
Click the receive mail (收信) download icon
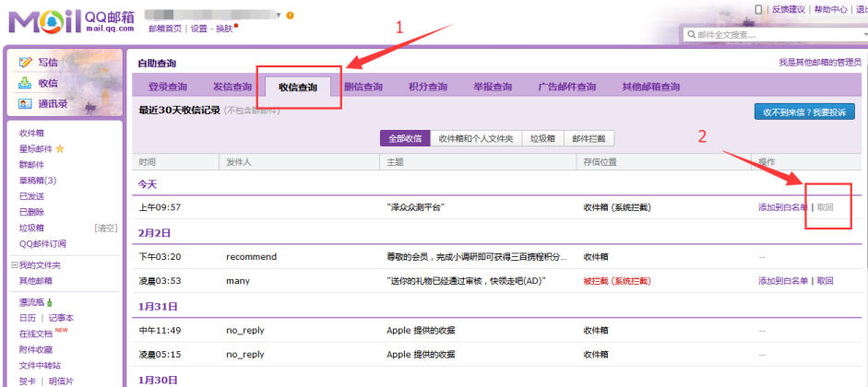click(x=25, y=83)
